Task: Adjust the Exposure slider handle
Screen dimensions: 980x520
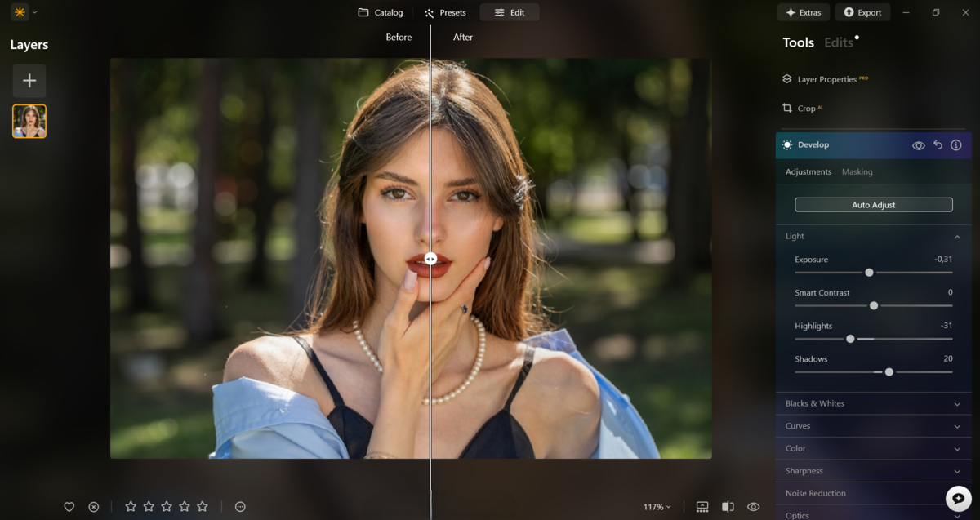Action: (x=869, y=272)
